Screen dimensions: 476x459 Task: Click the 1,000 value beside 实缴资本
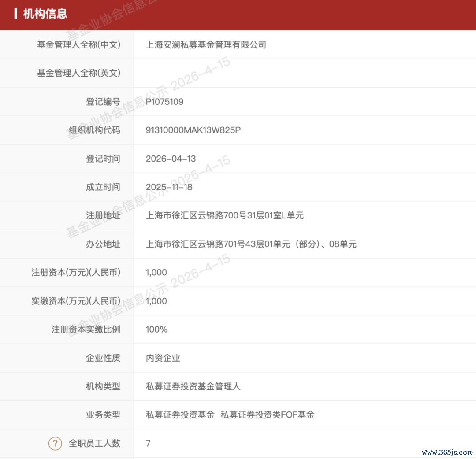pyautogui.click(x=156, y=301)
